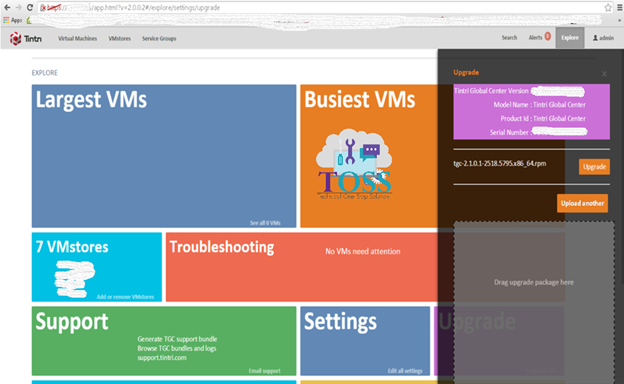Click Search in the top bar
This screenshot has height=384, width=624.
tap(509, 38)
